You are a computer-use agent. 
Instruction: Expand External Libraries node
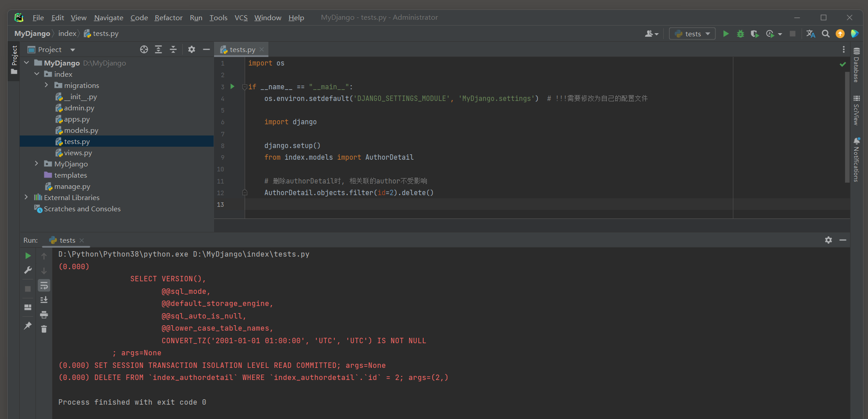point(26,197)
